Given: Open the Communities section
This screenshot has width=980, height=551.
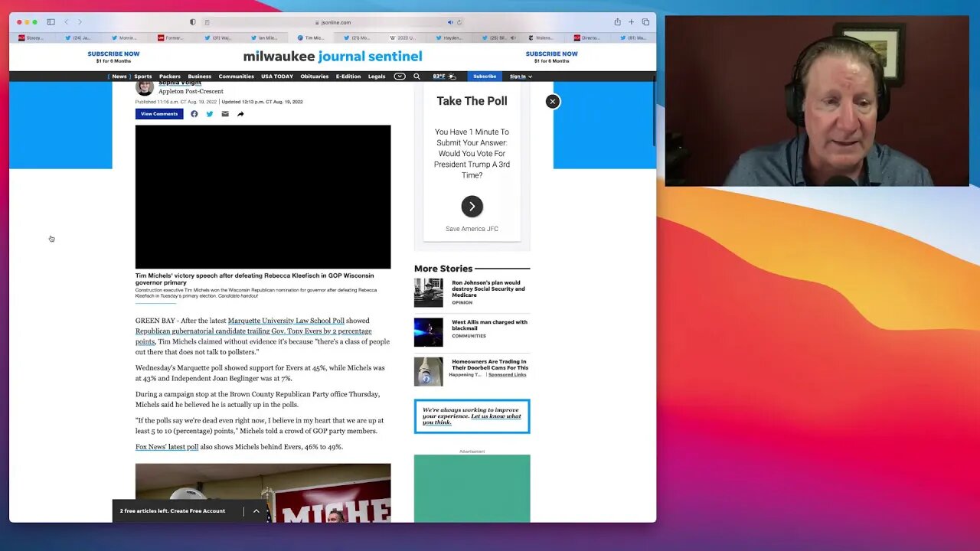Looking at the screenshot, I should (236, 77).
